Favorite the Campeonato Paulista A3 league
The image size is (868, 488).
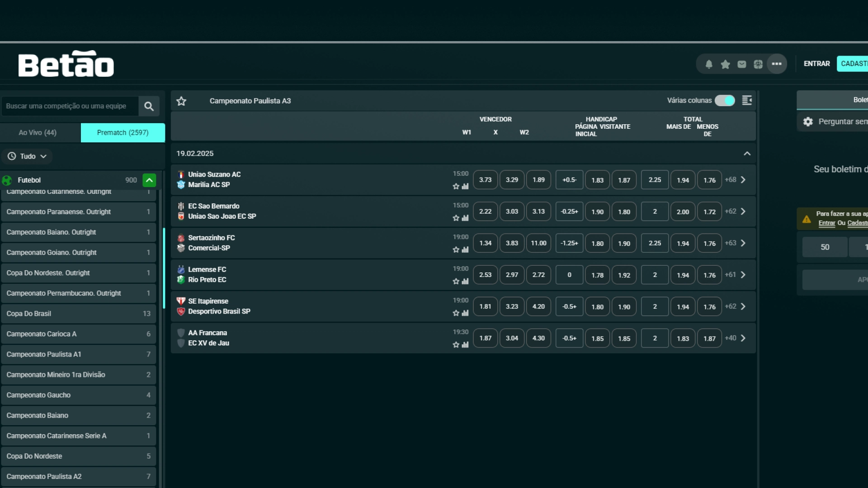181,101
